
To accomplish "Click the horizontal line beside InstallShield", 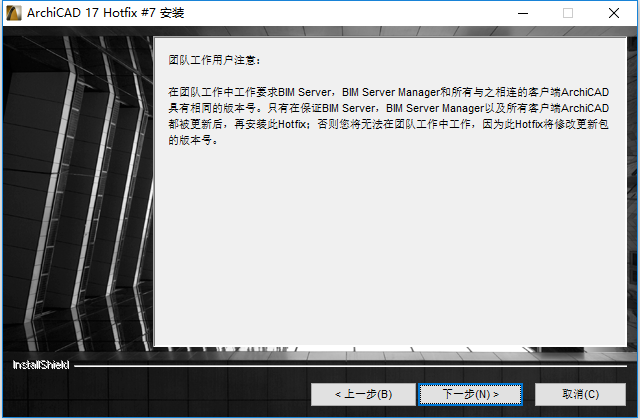I will click(350, 366).
